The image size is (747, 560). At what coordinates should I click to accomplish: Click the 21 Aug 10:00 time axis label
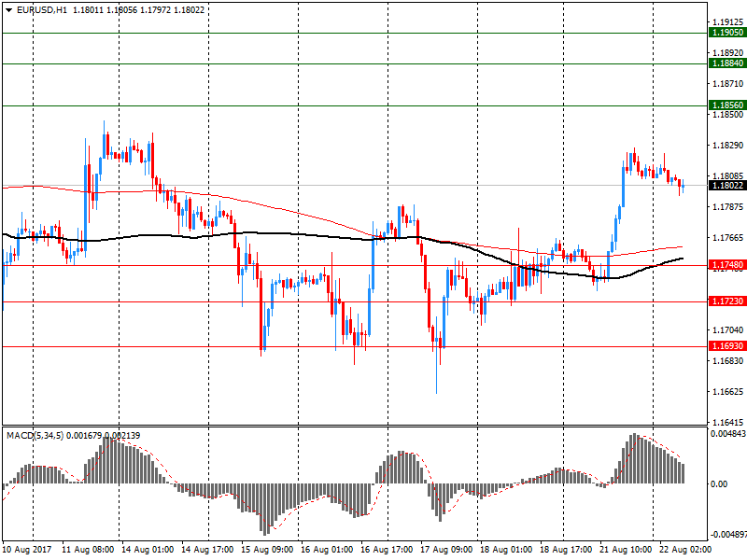[x=626, y=550]
